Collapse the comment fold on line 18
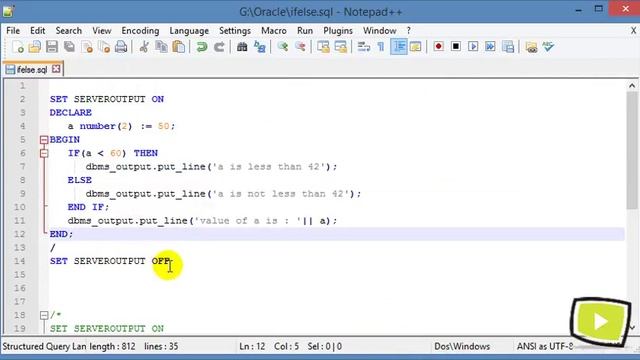The height and width of the screenshot is (360, 640). click(x=44, y=315)
